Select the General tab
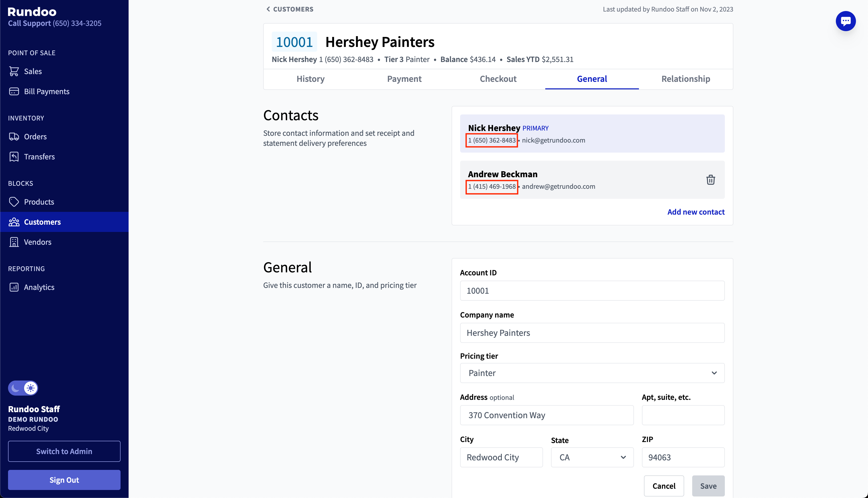The height and width of the screenshot is (498, 868). point(591,79)
